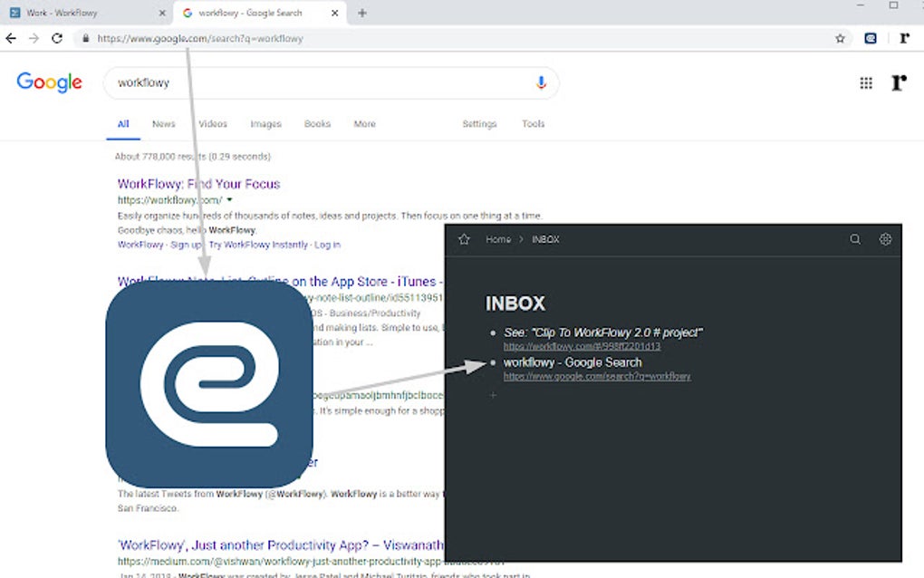Click the Clip to WorkFlowy extension icon
This screenshot has height=578, width=924.
tap(870, 38)
